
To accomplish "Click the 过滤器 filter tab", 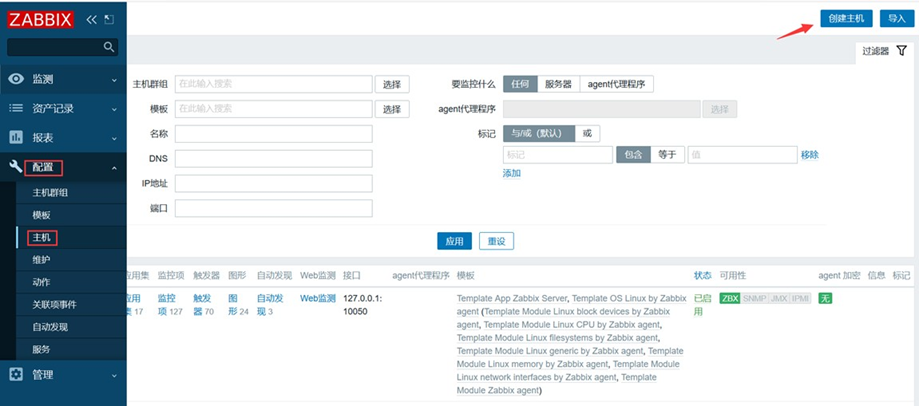I will [x=884, y=52].
